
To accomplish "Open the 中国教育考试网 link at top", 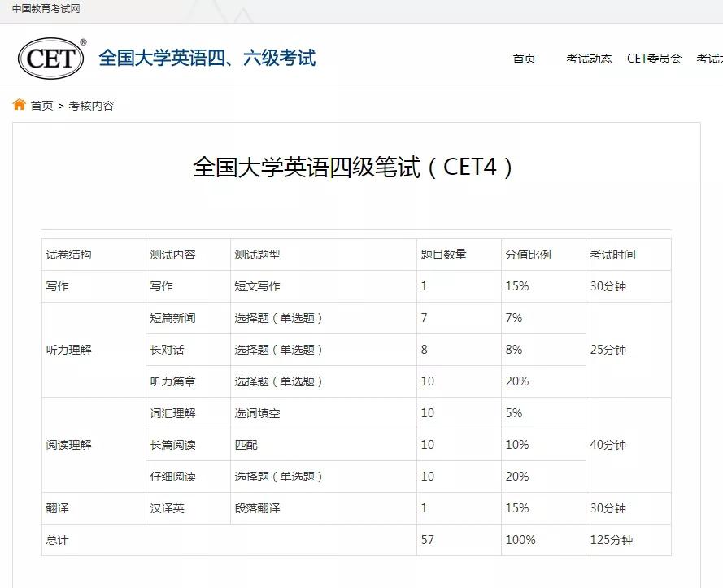I will [x=46, y=9].
